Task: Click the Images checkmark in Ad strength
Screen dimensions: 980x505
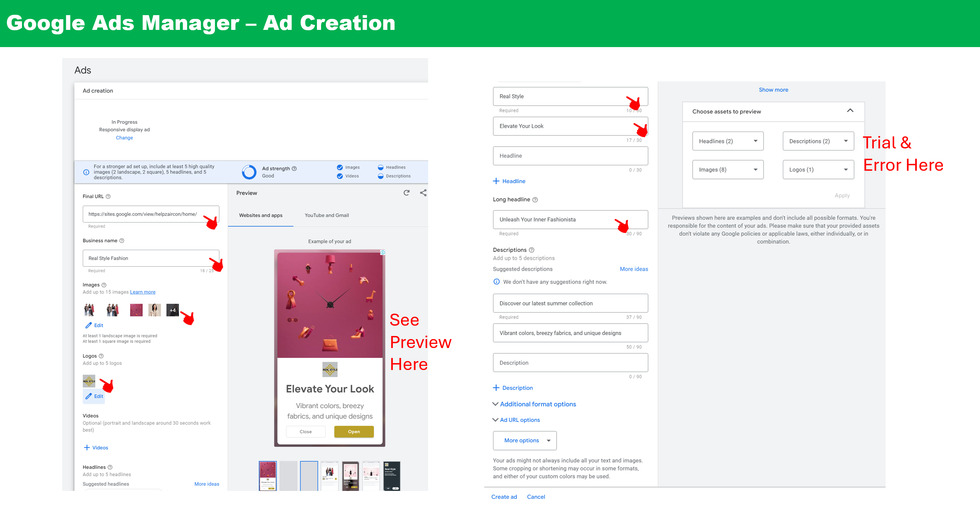Action: [339, 167]
